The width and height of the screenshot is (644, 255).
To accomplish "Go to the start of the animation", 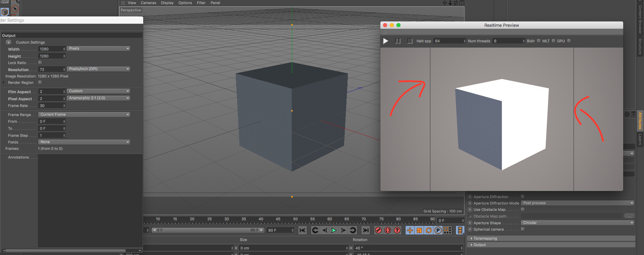I will coord(303,230).
